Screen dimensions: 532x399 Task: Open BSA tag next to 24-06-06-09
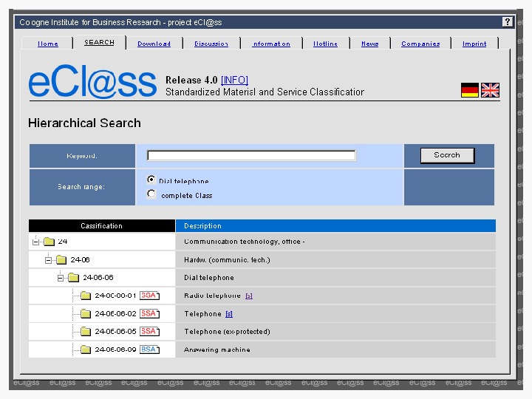pos(149,349)
